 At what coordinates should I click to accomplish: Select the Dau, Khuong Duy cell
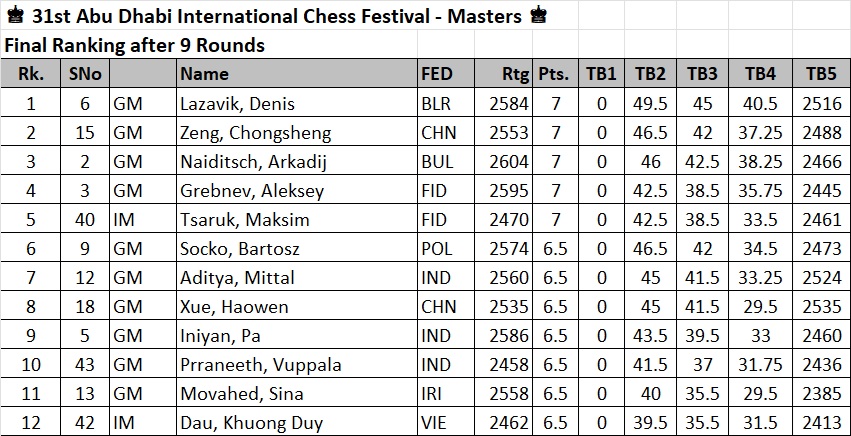point(297,422)
